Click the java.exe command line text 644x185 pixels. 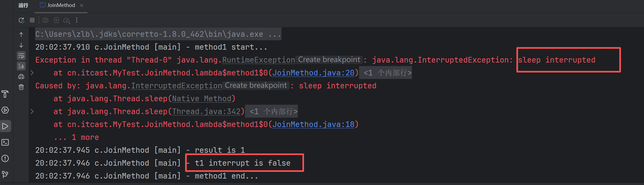tap(158, 34)
